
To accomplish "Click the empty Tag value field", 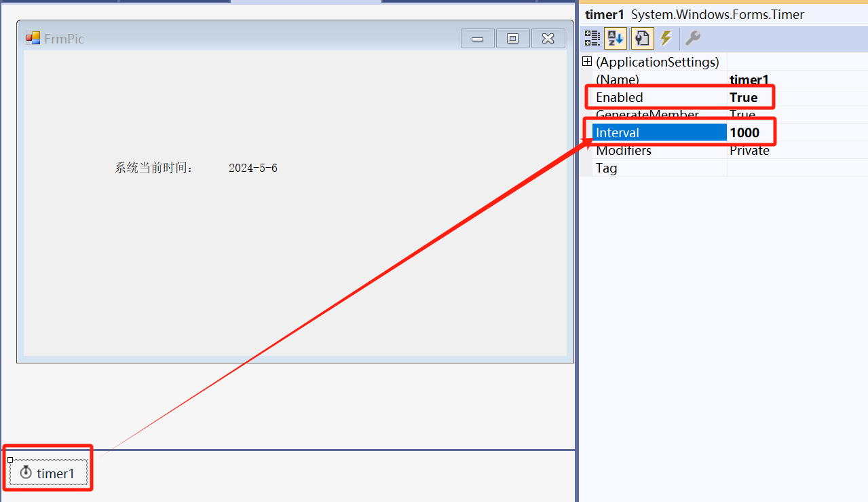I will point(794,168).
